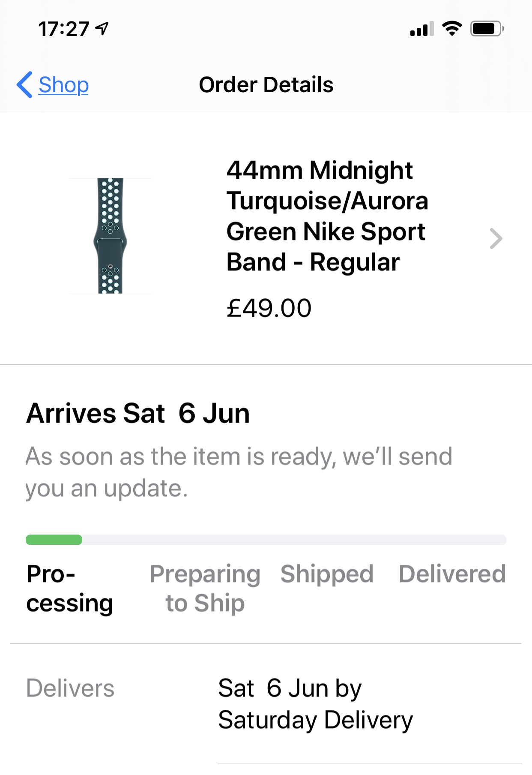Viewport: 532px width, 775px height.
Task: Tap the 17:27 clock in status bar
Action: [63, 29]
